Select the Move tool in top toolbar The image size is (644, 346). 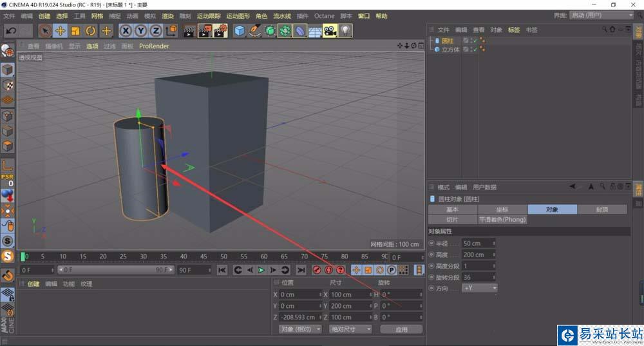61,30
